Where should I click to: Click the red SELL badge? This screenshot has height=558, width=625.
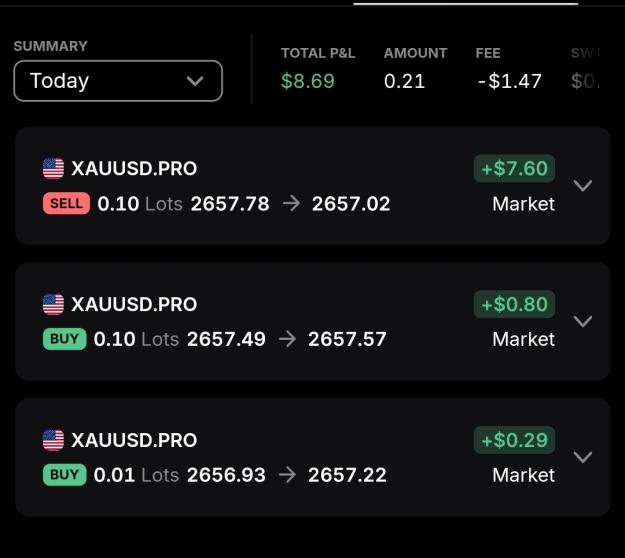click(x=66, y=203)
